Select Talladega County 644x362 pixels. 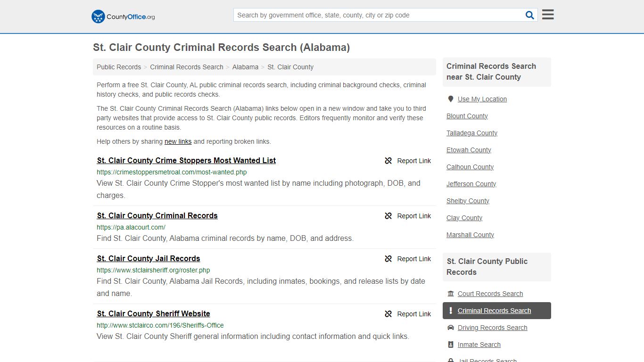(x=472, y=133)
